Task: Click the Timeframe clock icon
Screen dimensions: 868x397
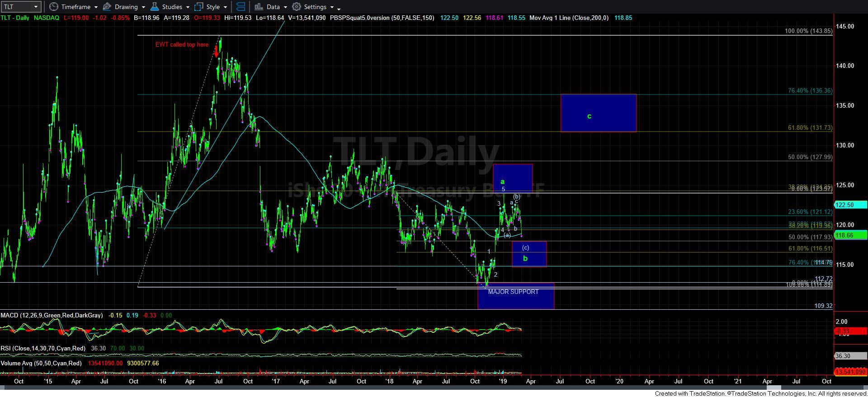Action: 53,7
